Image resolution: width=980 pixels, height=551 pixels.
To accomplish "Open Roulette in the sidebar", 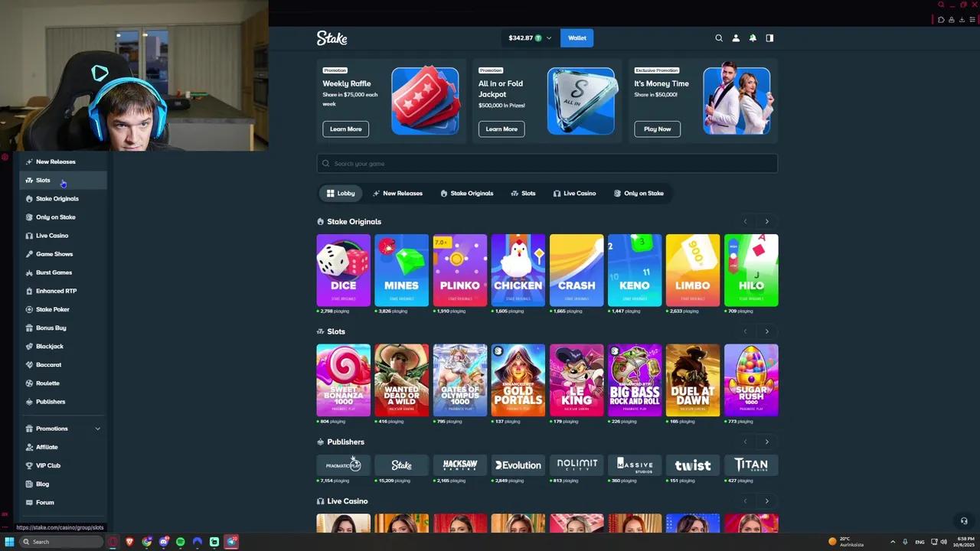I will 64,383.
